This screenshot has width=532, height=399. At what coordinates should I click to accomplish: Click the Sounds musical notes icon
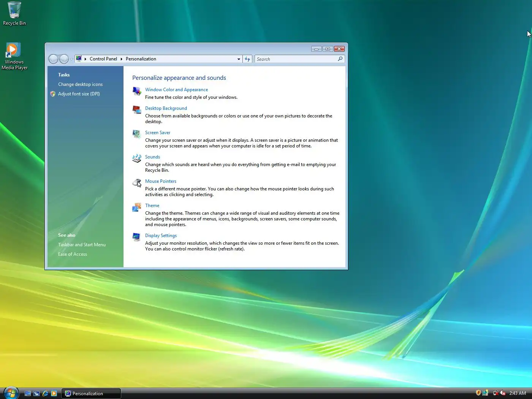point(137,158)
